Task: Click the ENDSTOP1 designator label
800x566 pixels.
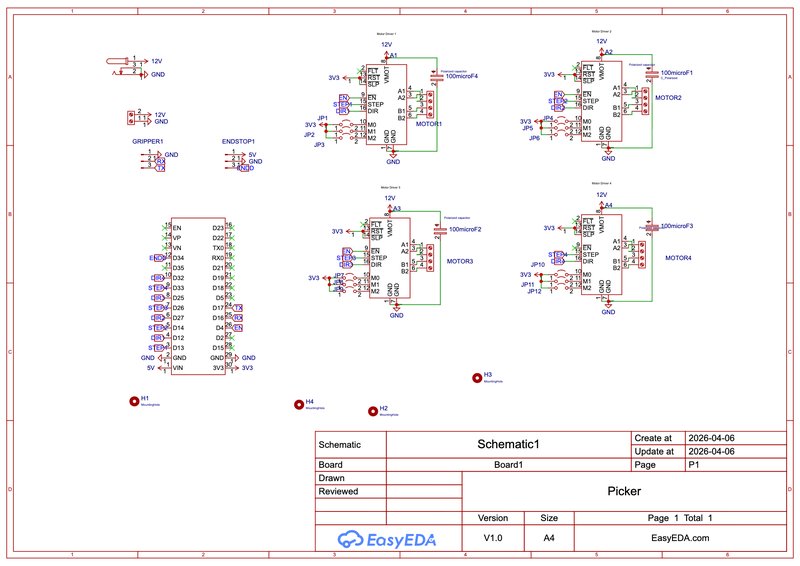Action: coord(238,141)
